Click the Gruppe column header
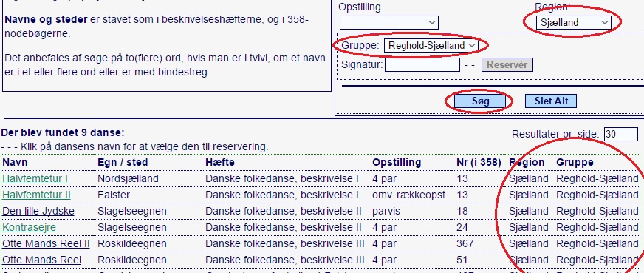Image resolution: width=644 pixels, height=273 pixels. coord(575,163)
